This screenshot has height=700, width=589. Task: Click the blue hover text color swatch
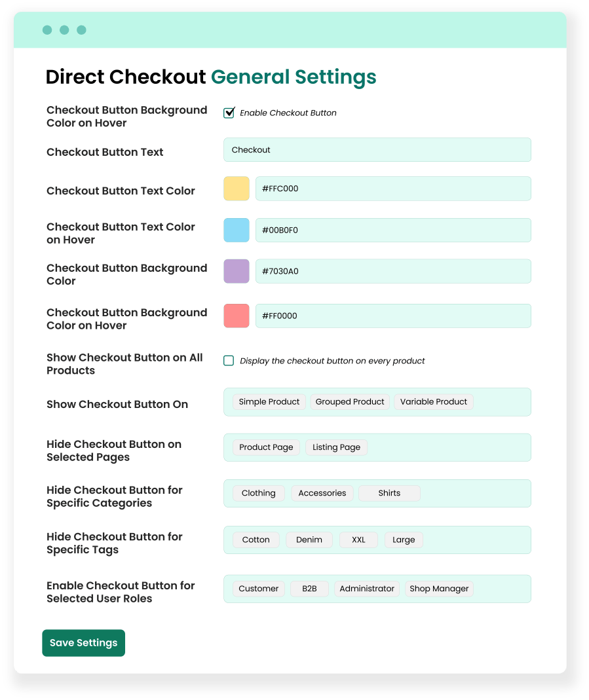(236, 230)
